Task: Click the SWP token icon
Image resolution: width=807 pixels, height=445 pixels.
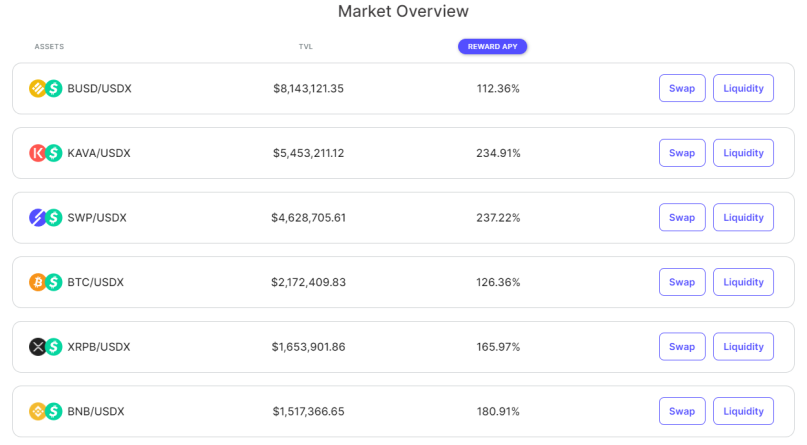Action: [37, 218]
